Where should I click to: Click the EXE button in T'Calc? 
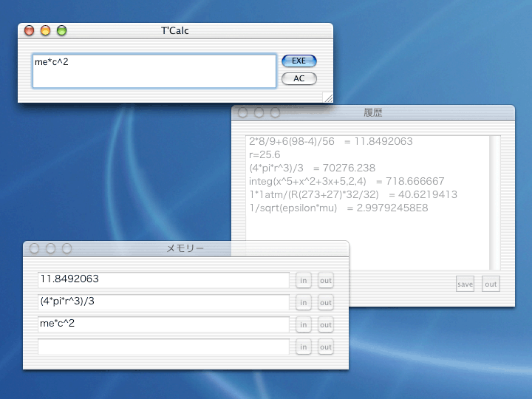[299, 61]
